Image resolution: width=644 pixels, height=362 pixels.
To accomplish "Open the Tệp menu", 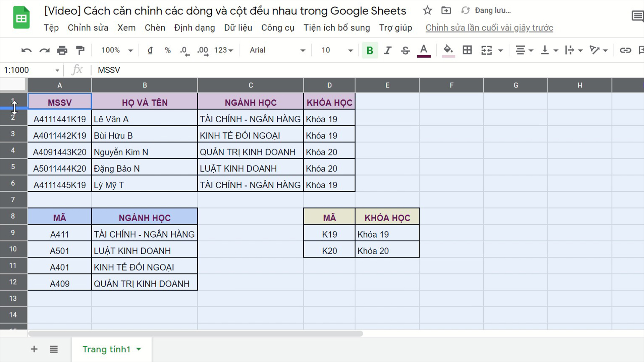I will tap(51, 28).
